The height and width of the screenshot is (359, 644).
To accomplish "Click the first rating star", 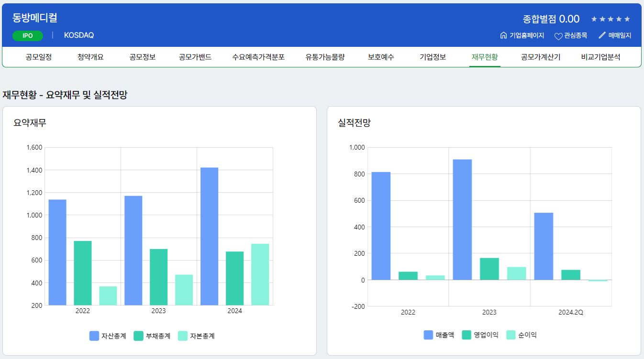I will click(x=594, y=19).
